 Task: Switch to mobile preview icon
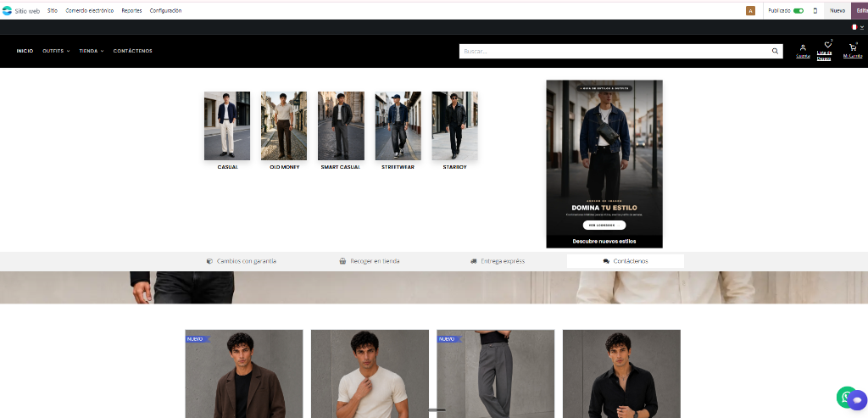click(x=815, y=10)
